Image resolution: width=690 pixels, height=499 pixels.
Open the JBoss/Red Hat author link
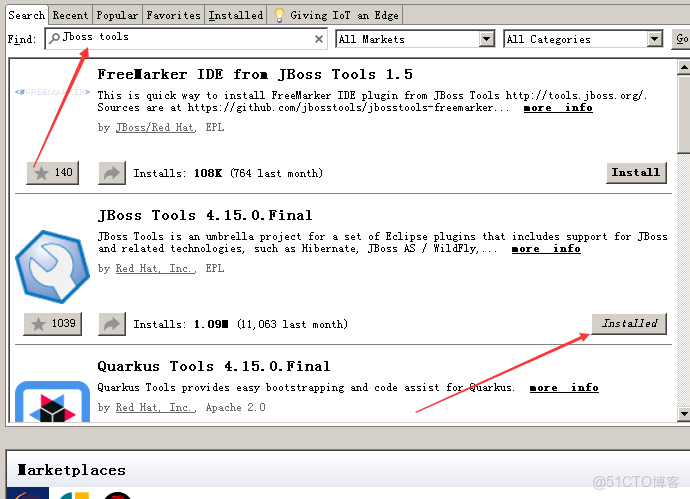(155, 128)
